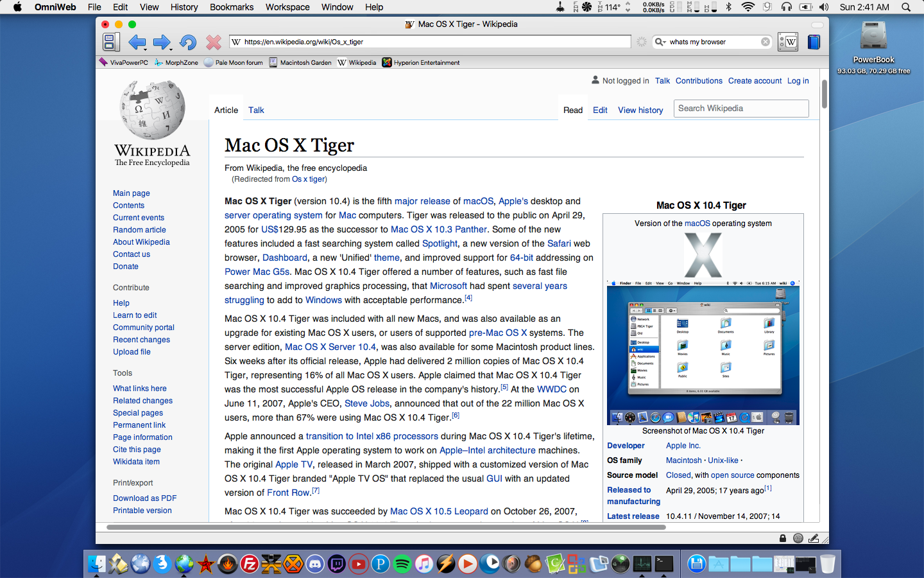Open the Macintosh Garden bookmark
The image size is (924, 578).
pos(300,62)
